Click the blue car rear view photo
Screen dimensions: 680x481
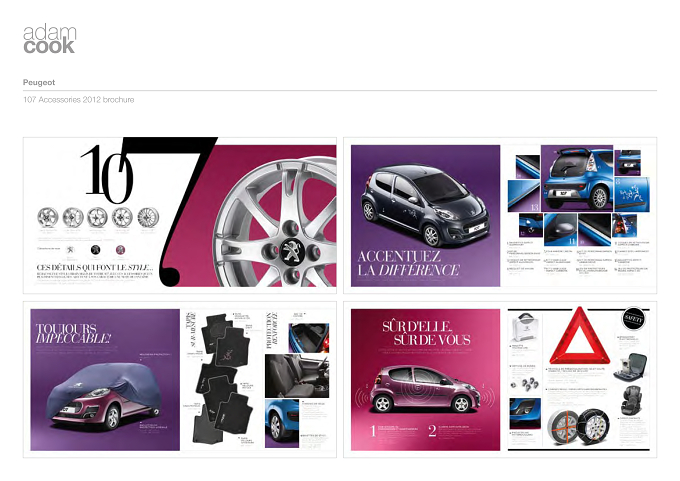coord(577,178)
